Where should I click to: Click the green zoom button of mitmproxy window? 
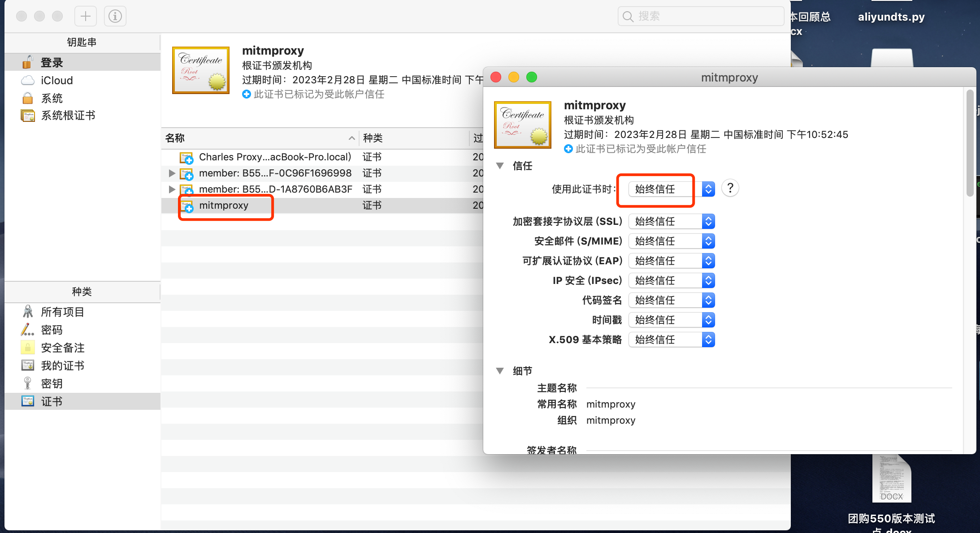(532, 77)
